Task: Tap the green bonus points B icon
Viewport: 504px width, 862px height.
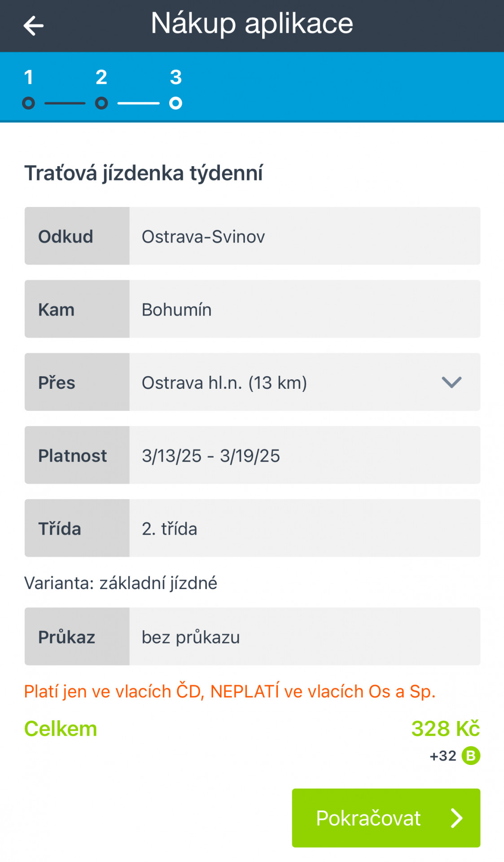Action: pos(471,756)
